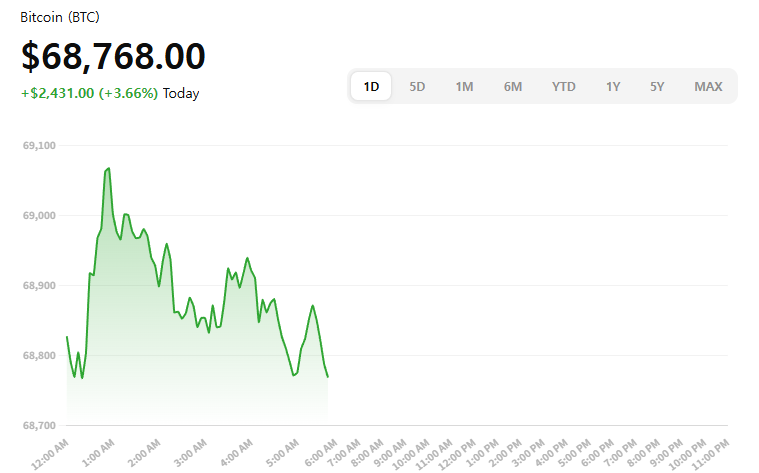
Task: Click the chart line's starting point
Action: coord(67,337)
